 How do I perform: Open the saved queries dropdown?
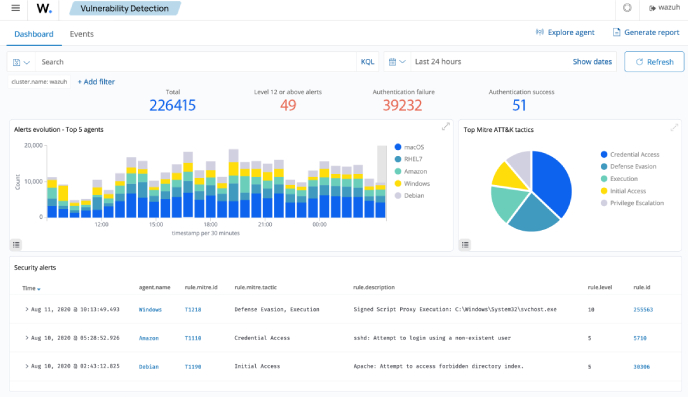point(21,62)
